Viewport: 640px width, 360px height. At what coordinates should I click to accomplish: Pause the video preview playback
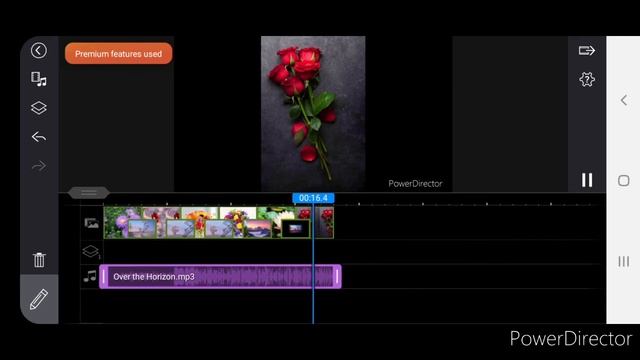587,180
